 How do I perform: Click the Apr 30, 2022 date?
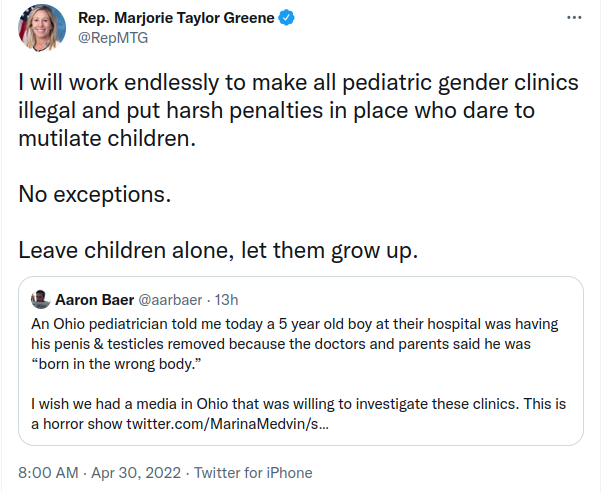(136, 472)
